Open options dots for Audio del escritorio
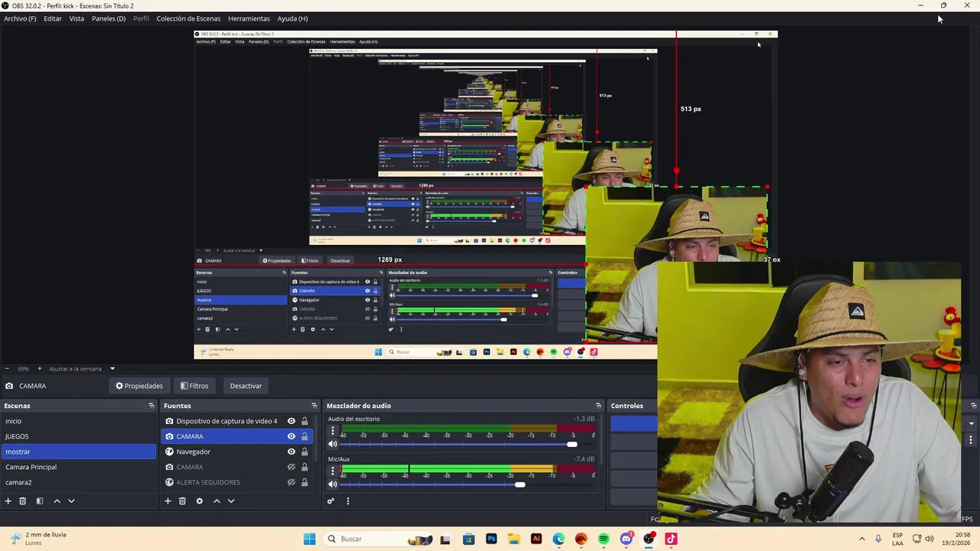Viewport: 980px width, 551px height. coord(332,431)
